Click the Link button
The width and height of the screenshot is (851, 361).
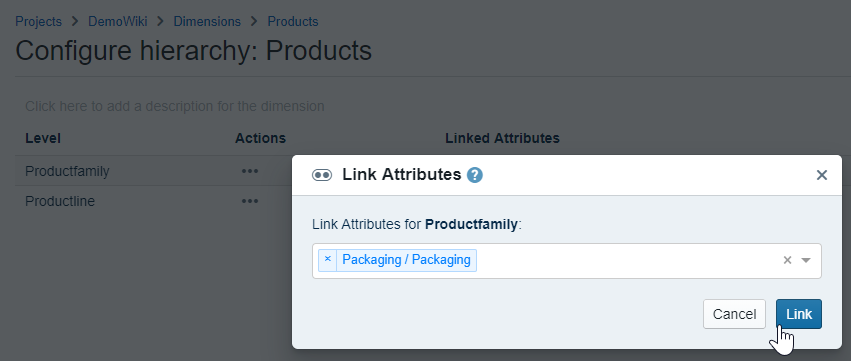click(x=799, y=314)
